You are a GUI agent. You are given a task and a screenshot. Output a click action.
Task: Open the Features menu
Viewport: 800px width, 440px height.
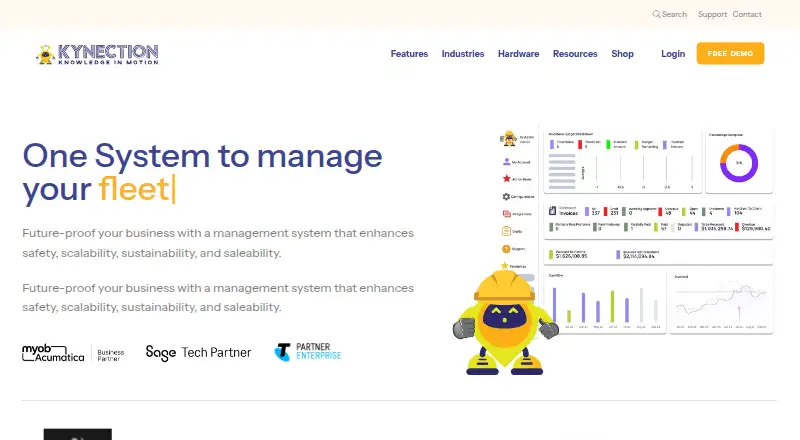pyautogui.click(x=409, y=54)
